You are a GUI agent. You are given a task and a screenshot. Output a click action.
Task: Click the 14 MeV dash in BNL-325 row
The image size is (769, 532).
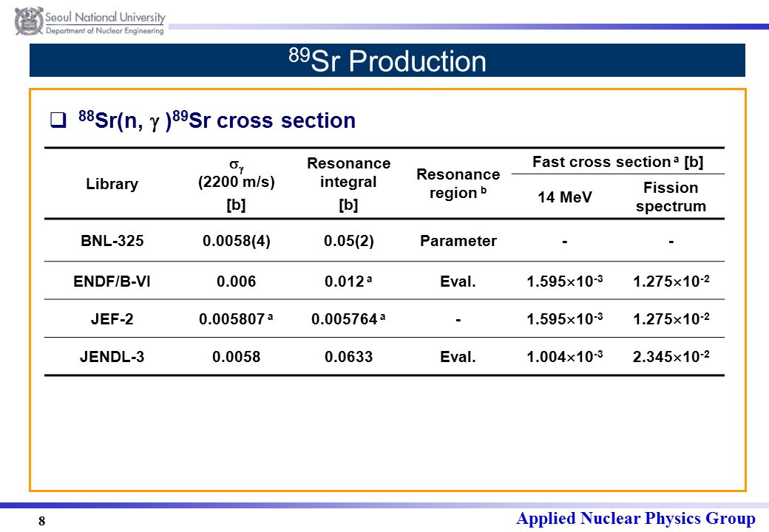[x=565, y=242]
